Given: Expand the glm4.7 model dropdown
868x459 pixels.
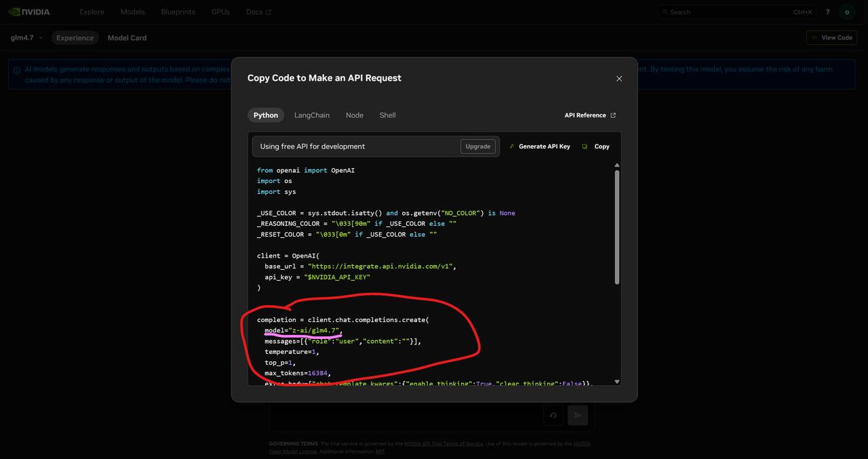Looking at the screenshot, I should (x=26, y=38).
